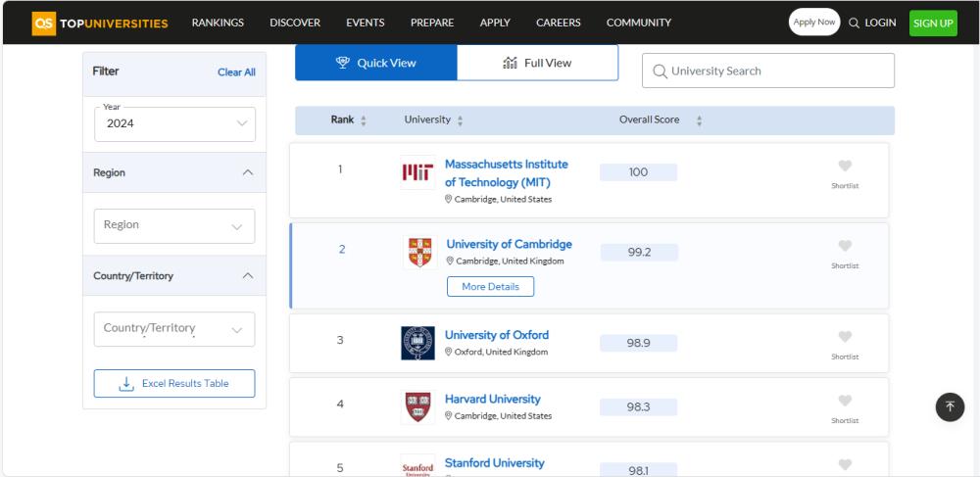Click Clear All filters link

[236, 72]
